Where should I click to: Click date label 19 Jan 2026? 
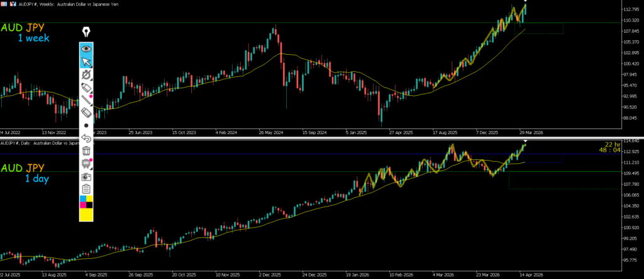(x=357, y=274)
